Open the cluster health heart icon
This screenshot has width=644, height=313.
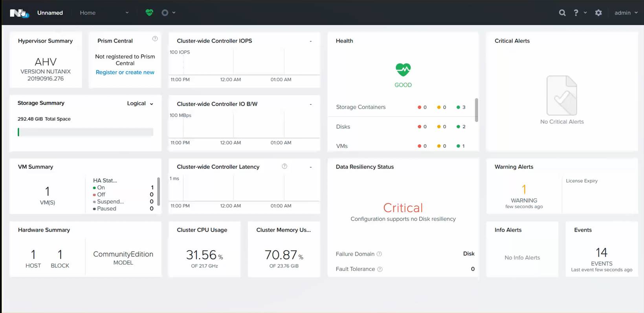149,13
